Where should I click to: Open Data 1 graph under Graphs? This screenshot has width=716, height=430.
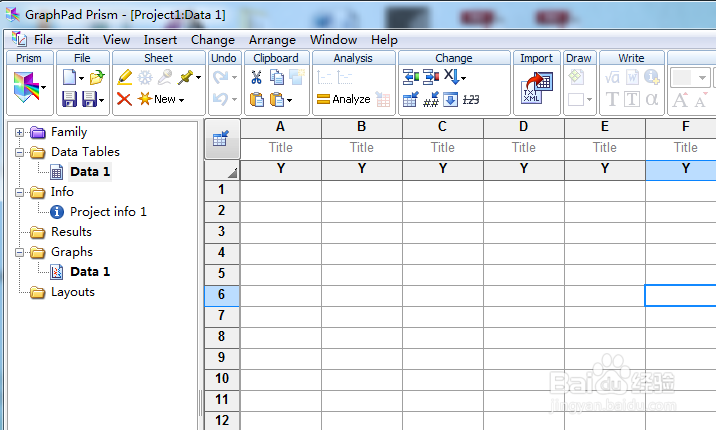point(90,272)
